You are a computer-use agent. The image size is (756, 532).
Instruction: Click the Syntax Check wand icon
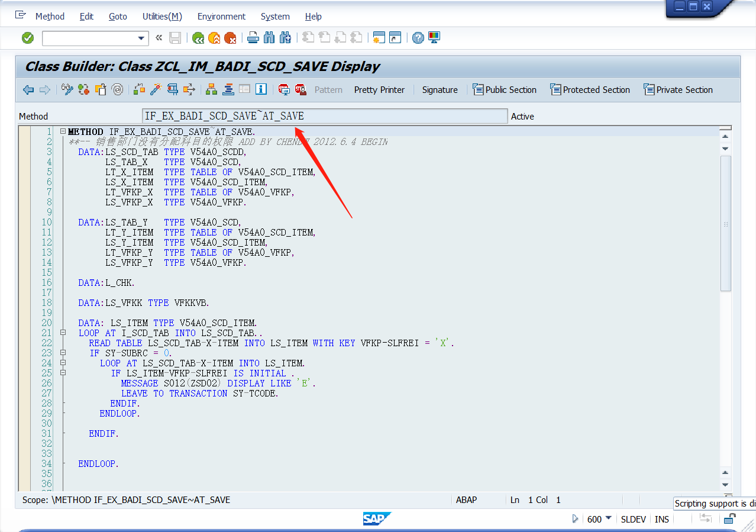tap(156, 89)
